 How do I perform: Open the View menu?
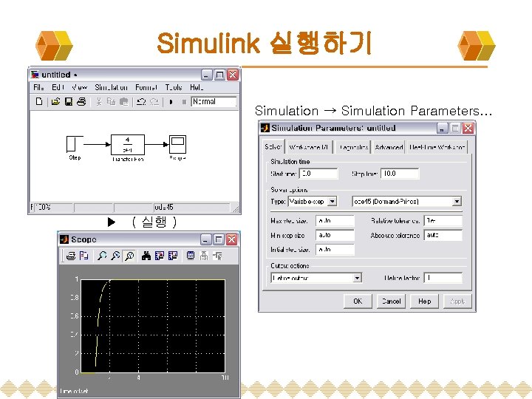coord(79,87)
